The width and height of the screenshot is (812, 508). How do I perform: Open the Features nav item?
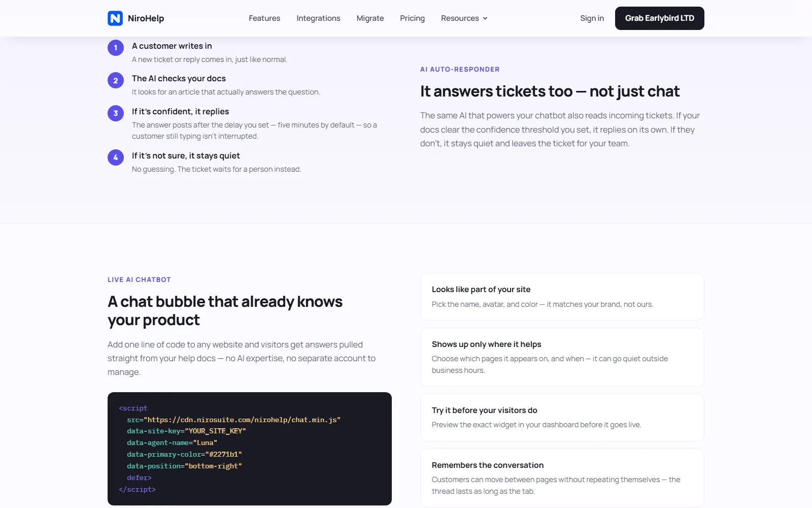click(264, 18)
